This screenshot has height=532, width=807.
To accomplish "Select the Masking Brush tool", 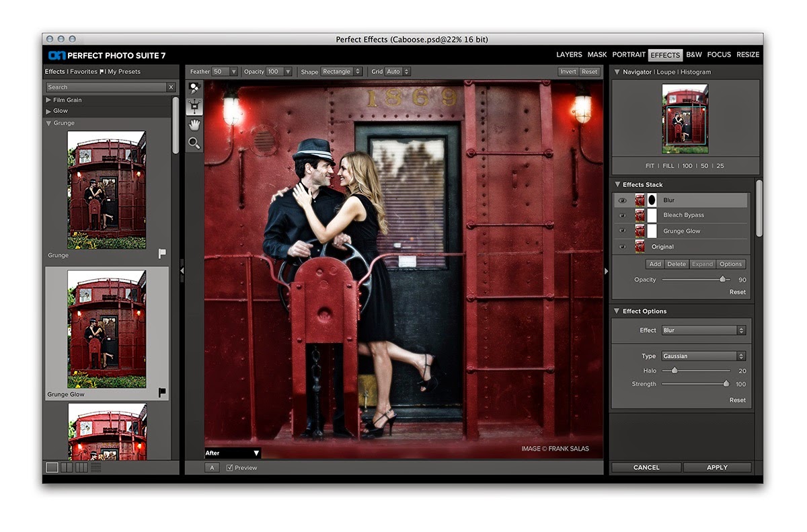I will [x=194, y=86].
